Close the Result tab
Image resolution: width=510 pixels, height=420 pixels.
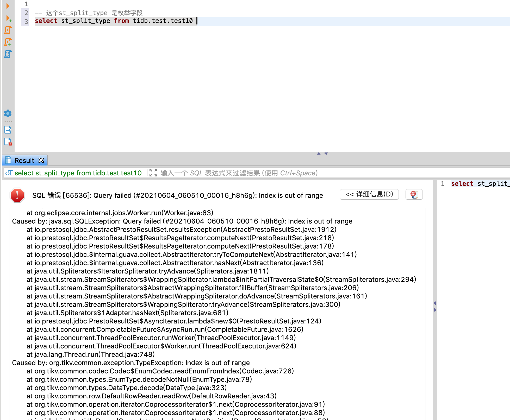point(41,160)
